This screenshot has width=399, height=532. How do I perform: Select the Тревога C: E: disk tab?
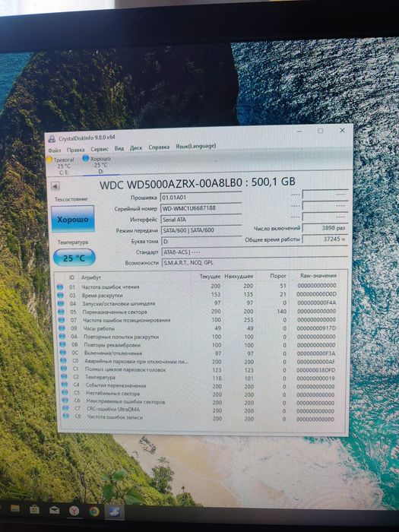[62, 166]
